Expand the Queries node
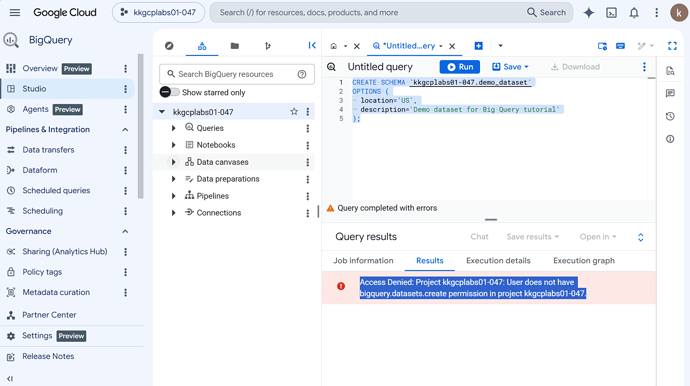 tap(173, 128)
